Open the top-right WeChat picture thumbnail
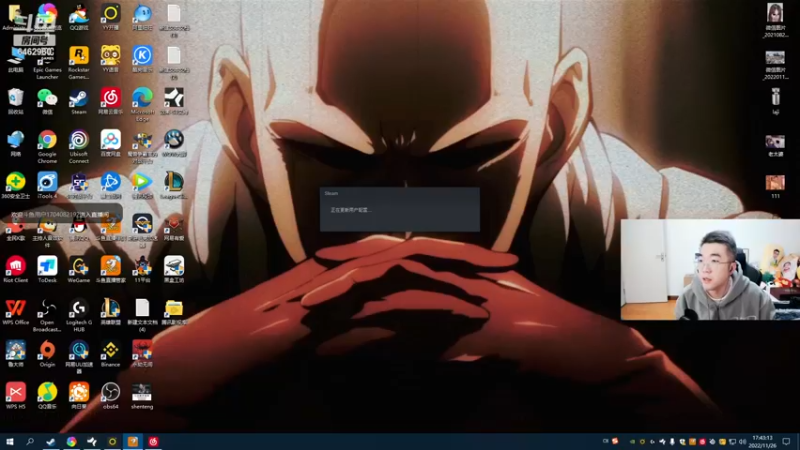The width and height of the screenshot is (800, 450). click(775, 20)
